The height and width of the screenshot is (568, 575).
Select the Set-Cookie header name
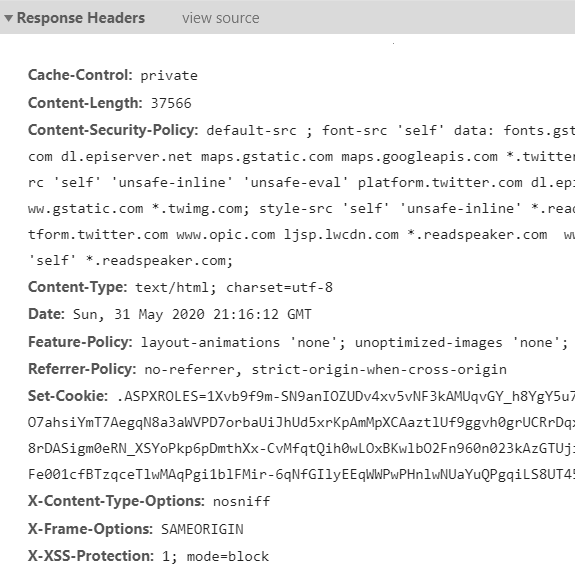point(68,396)
